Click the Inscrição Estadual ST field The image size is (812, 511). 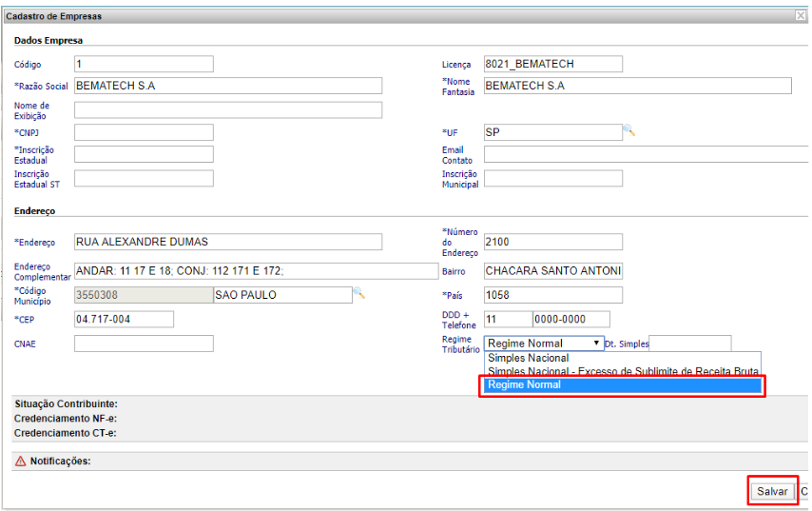tap(144, 178)
